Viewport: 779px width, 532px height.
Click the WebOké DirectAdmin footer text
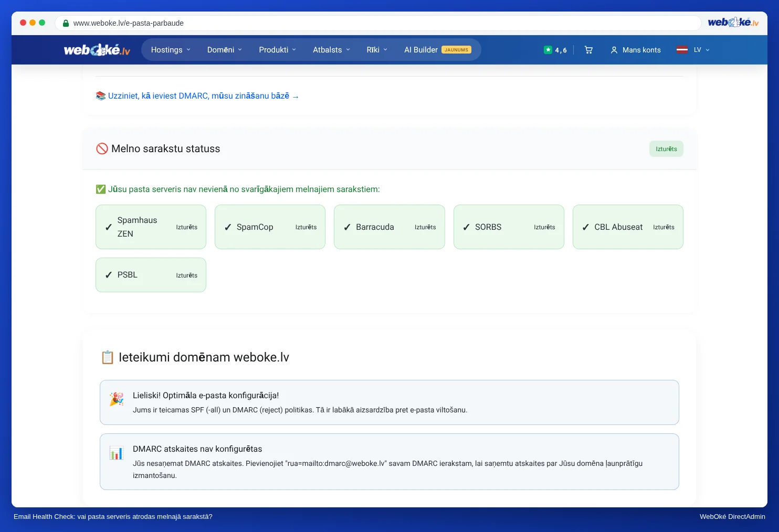(732, 517)
